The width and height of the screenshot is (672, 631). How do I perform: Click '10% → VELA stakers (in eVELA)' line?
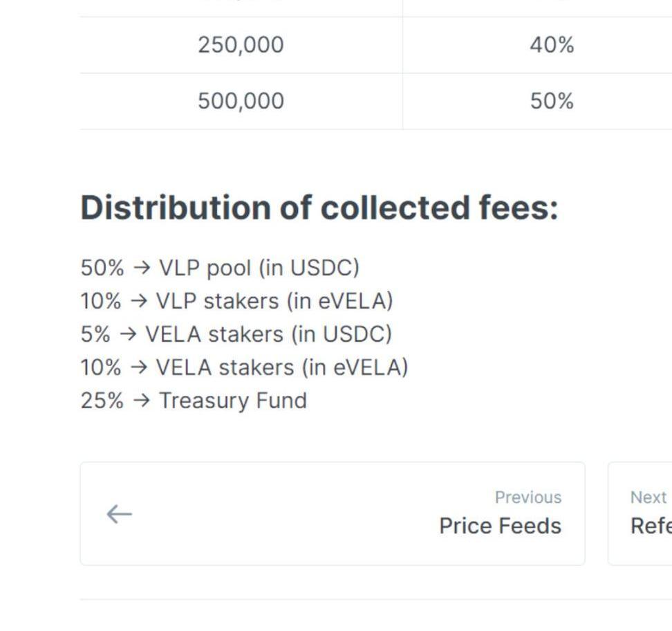point(244,367)
